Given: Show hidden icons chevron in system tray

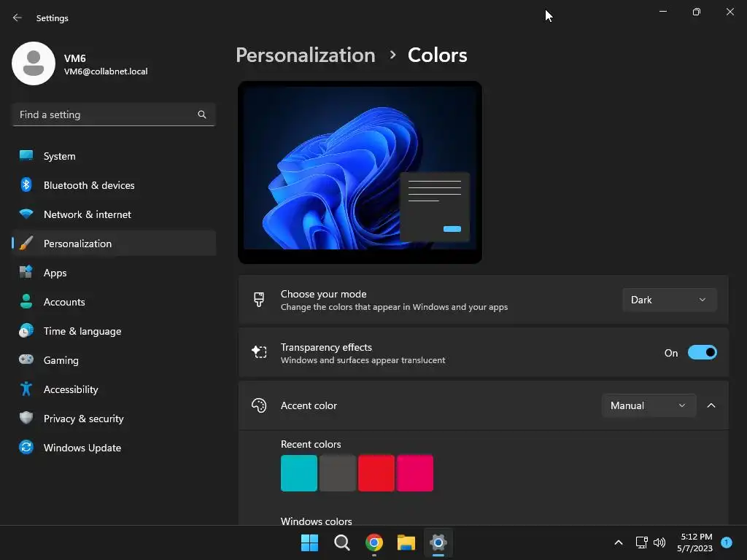Looking at the screenshot, I should point(619,542).
